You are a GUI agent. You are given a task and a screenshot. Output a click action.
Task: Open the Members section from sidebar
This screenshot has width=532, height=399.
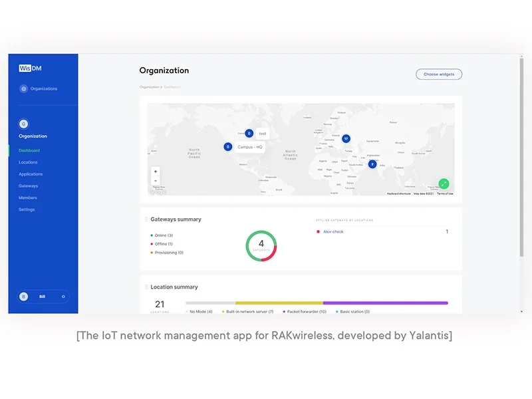[x=27, y=198]
